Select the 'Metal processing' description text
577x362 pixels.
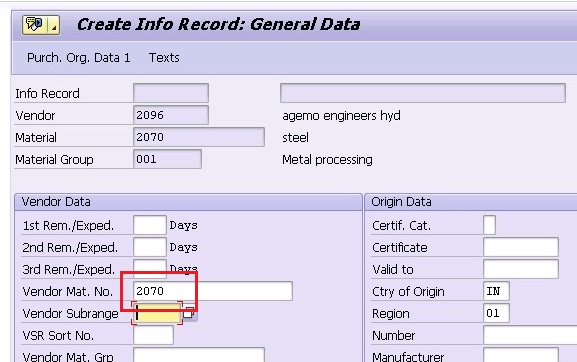[327, 160]
